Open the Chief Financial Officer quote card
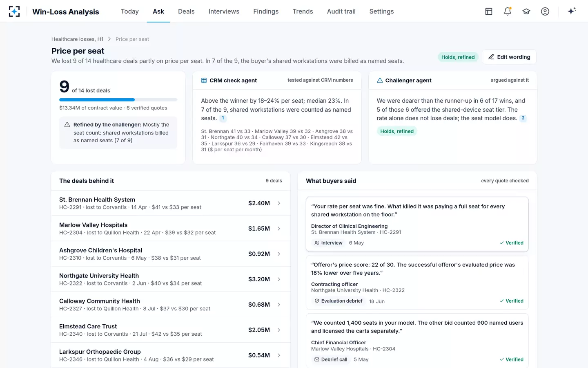The width and height of the screenshot is (588, 368). (417, 341)
